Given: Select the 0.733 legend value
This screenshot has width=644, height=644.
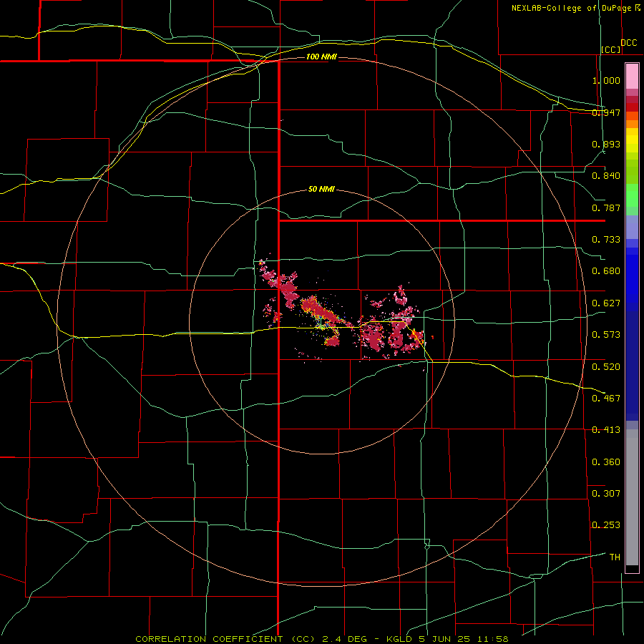Looking at the screenshot, I should (x=606, y=240).
